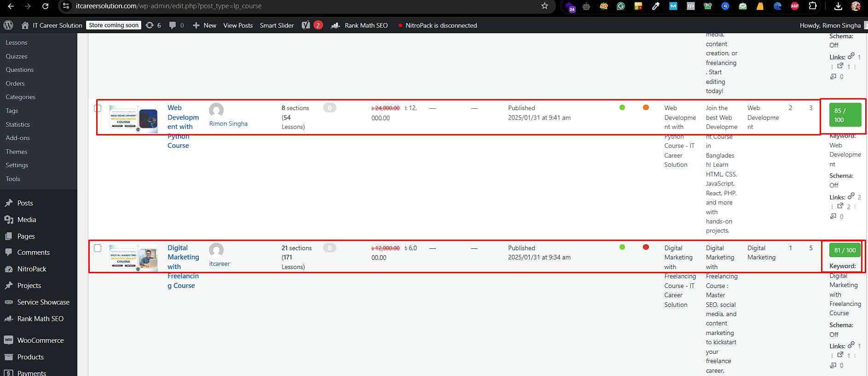The height and width of the screenshot is (376, 868).
Task: Go to Add-ons in the sidebar
Action: [17, 138]
